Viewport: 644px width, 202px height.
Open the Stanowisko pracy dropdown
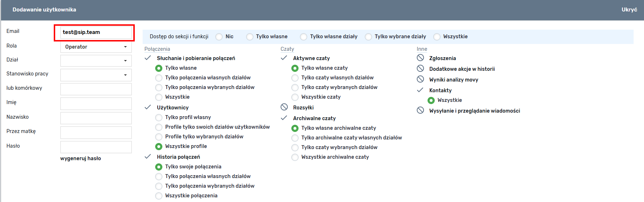(x=96, y=75)
